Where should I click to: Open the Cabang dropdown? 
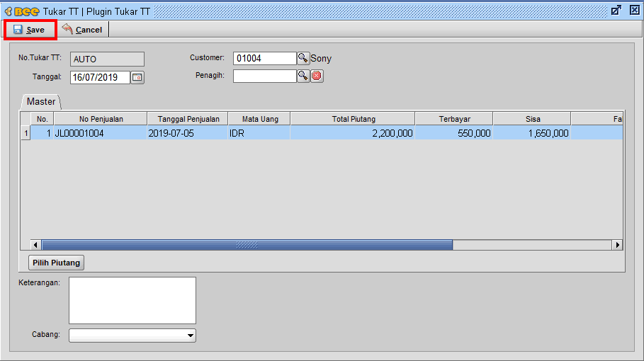point(132,335)
